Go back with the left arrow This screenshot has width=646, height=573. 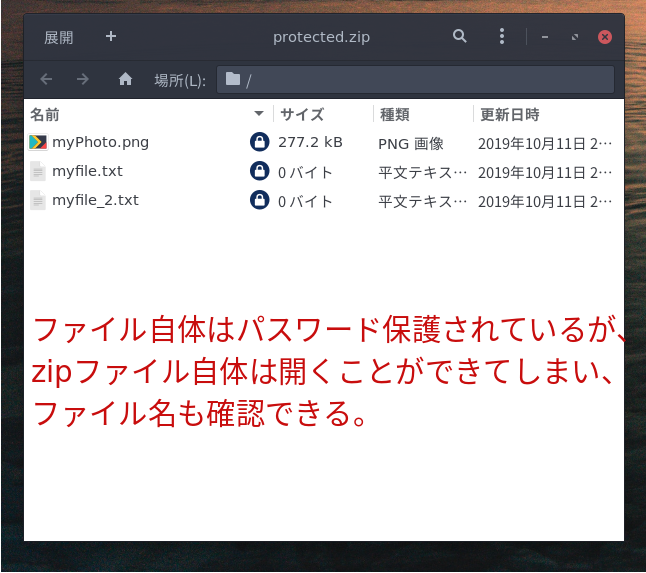coord(46,79)
